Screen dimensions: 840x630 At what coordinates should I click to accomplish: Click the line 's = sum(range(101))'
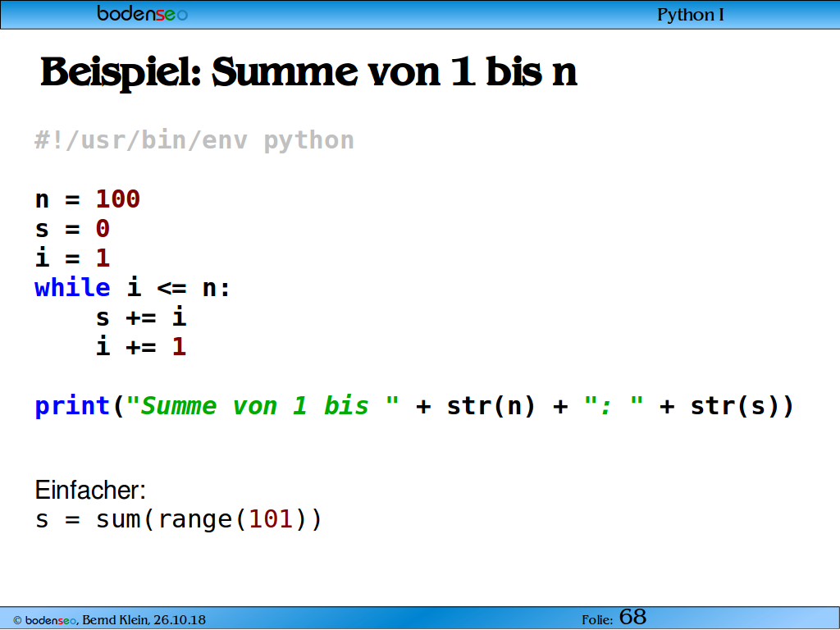pos(179,519)
